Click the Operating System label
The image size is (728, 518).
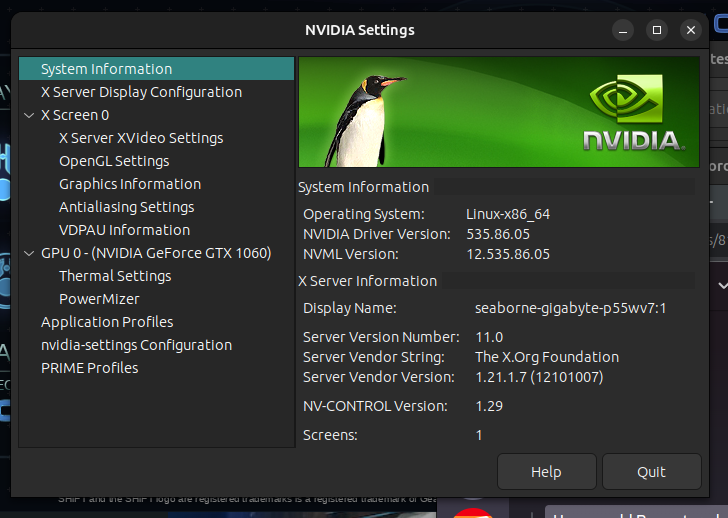click(364, 214)
